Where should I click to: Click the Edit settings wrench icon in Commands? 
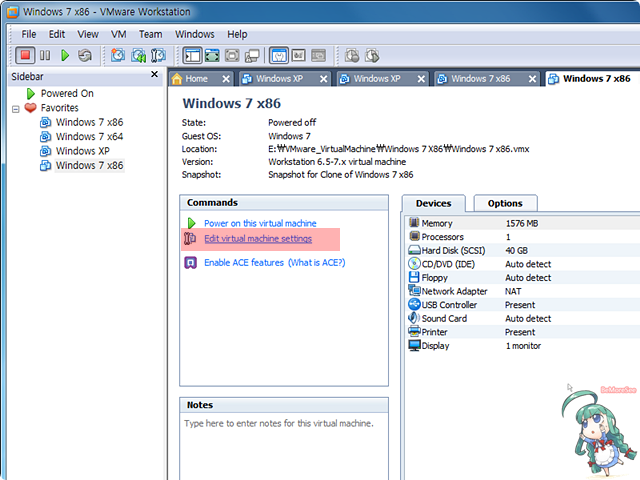190,238
